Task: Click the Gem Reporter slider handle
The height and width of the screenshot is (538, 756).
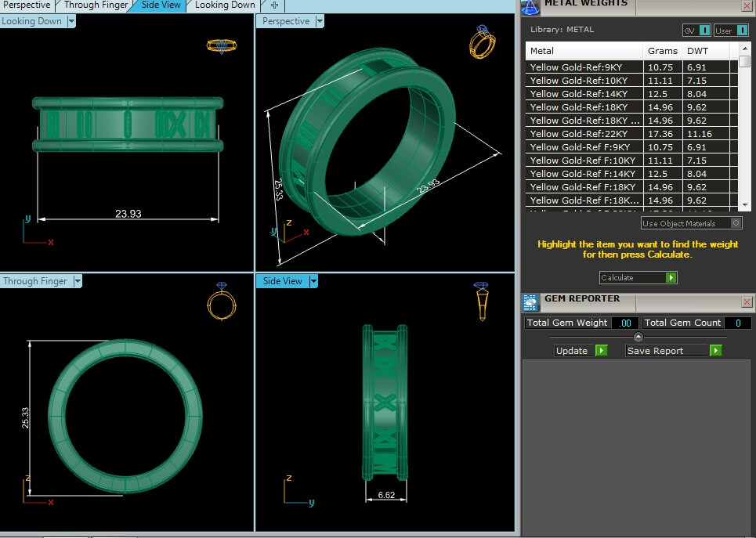Action: tap(638, 337)
